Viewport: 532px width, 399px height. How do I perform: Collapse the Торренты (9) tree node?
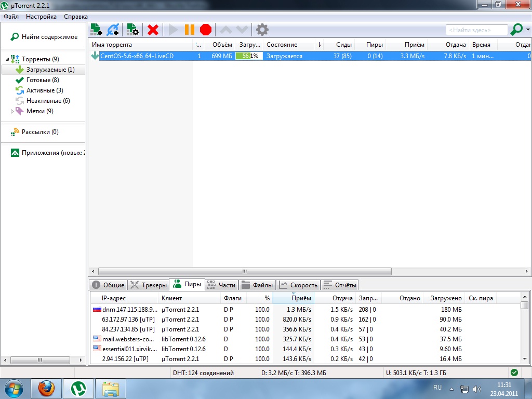click(x=7, y=59)
